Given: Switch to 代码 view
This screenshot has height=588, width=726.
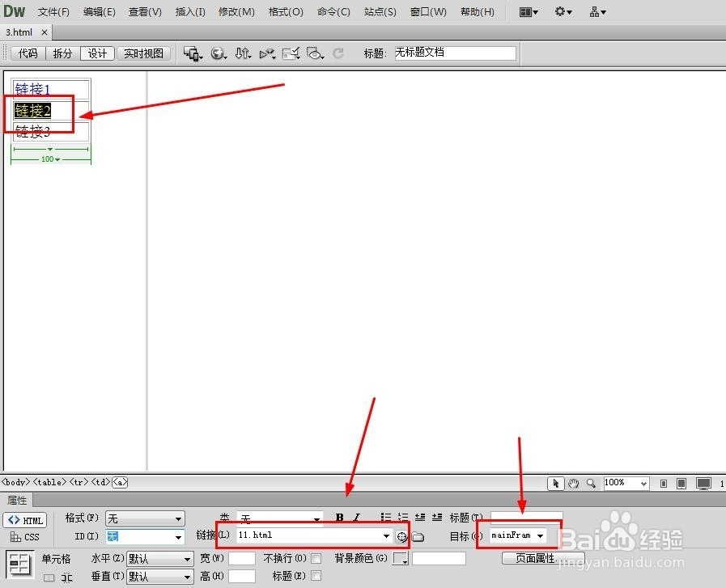Looking at the screenshot, I should [28, 53].
